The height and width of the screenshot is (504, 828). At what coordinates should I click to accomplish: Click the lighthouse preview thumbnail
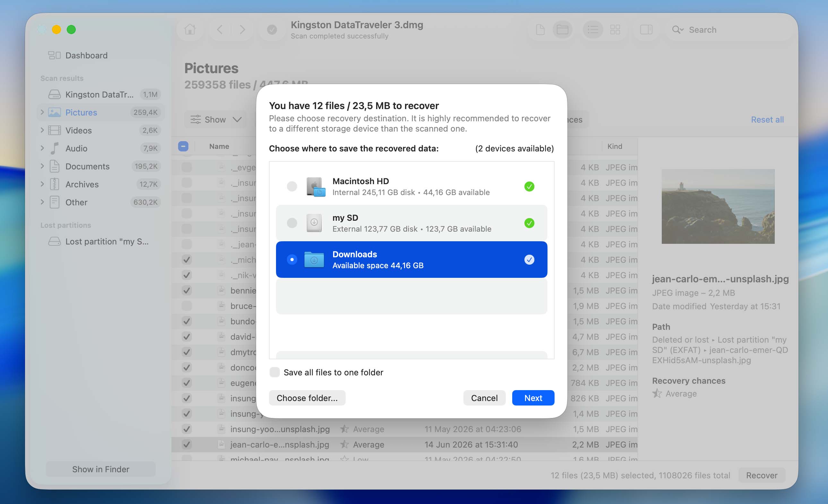pos(718,206)
